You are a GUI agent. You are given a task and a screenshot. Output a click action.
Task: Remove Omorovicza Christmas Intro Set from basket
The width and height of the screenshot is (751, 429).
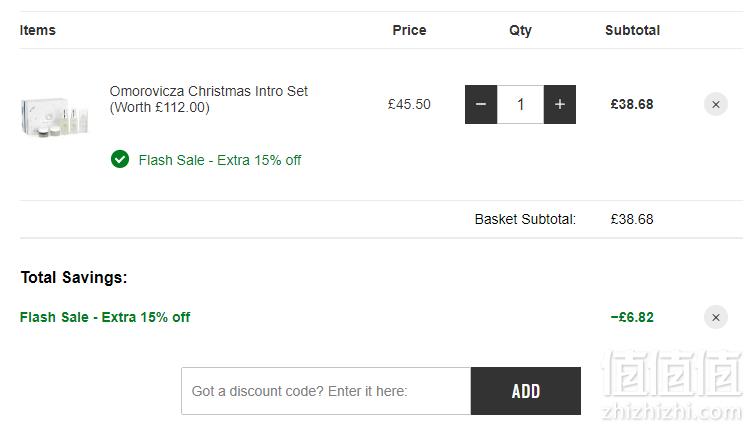(x=716, y=104)
